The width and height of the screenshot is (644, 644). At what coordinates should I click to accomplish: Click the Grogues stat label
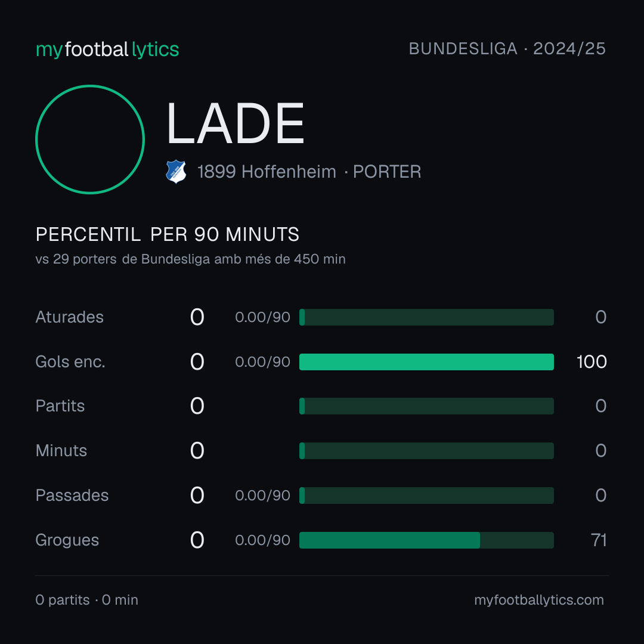(x=67, y=540)
